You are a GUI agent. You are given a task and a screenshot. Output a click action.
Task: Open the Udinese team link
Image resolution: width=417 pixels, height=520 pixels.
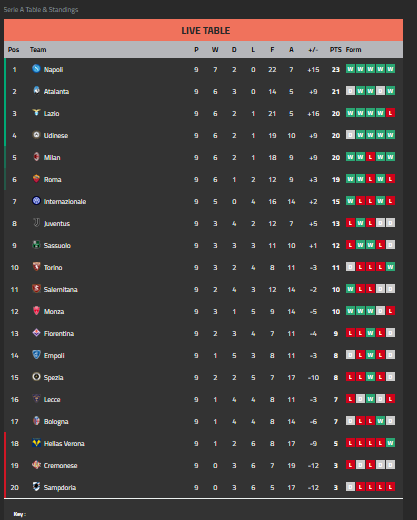56,136
